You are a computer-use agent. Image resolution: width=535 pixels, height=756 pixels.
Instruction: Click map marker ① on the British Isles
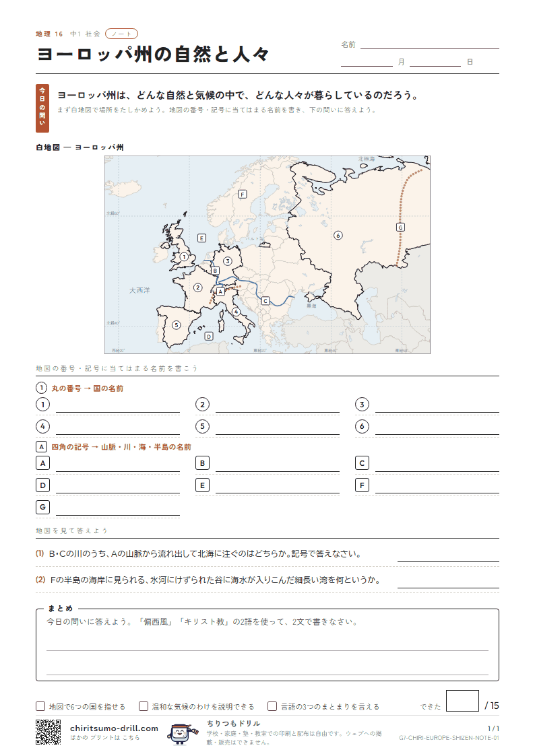point(184,257)
